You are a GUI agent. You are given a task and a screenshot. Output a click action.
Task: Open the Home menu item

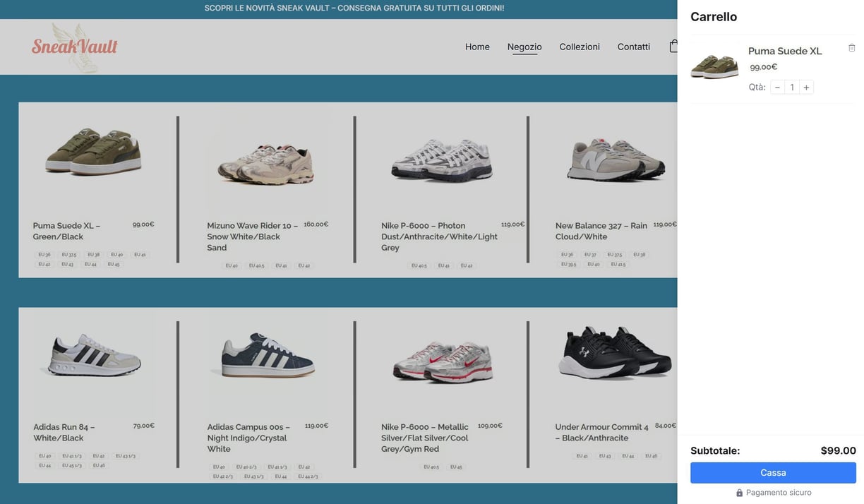coord(477,47)
